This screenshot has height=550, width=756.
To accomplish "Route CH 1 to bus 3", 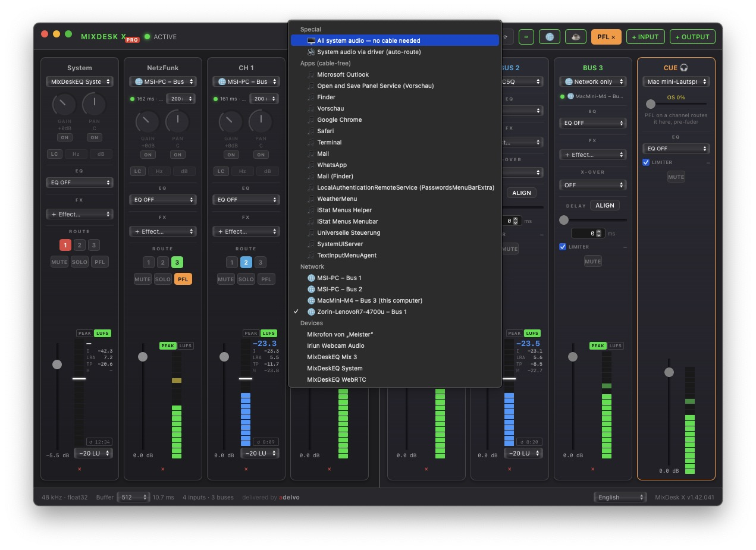I will [260, 262].
